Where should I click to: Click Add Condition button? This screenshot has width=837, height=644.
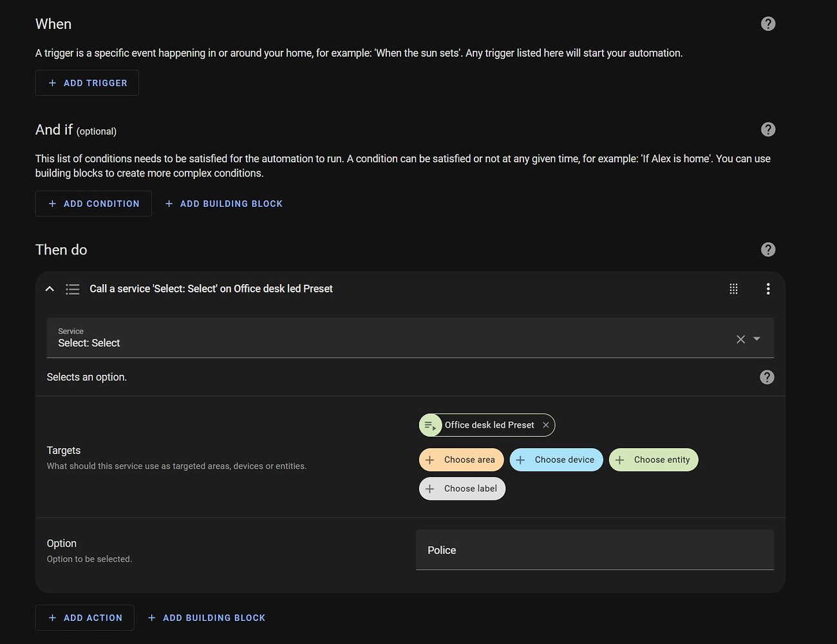[93, 204]
